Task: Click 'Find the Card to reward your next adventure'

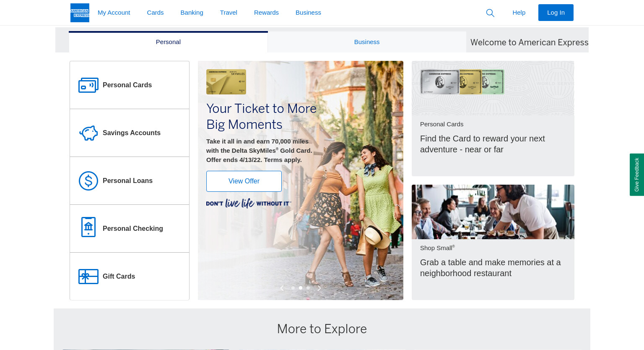Action: [x=482, y=144]
